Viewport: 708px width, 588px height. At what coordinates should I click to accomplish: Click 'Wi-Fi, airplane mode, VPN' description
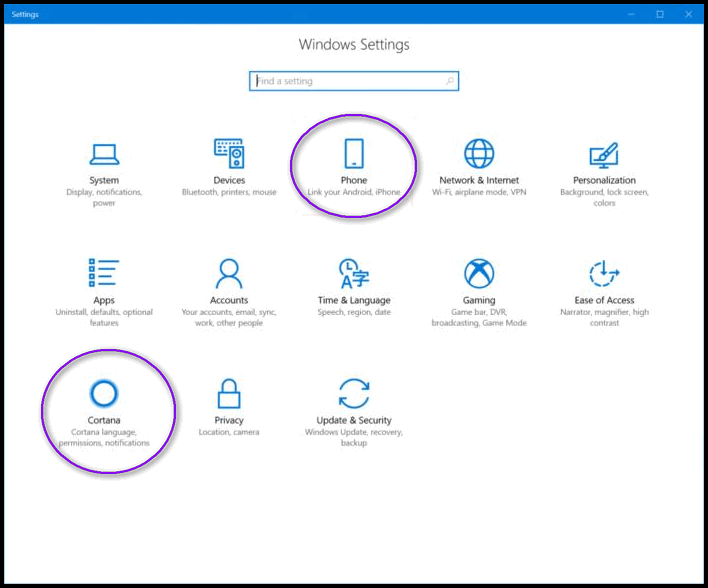tap(479, 192)
